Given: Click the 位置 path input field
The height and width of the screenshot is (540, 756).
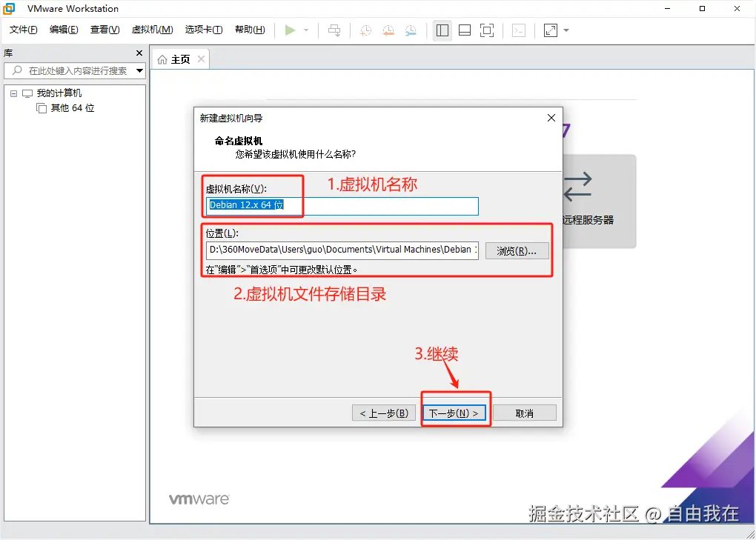Looking at the screenshot, I should (x=342, y=250).
